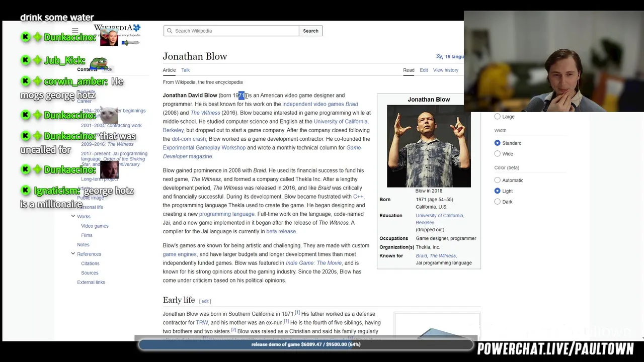Click the webcam video of the streamer
644x362 pixels.
(x=554, y=61)
